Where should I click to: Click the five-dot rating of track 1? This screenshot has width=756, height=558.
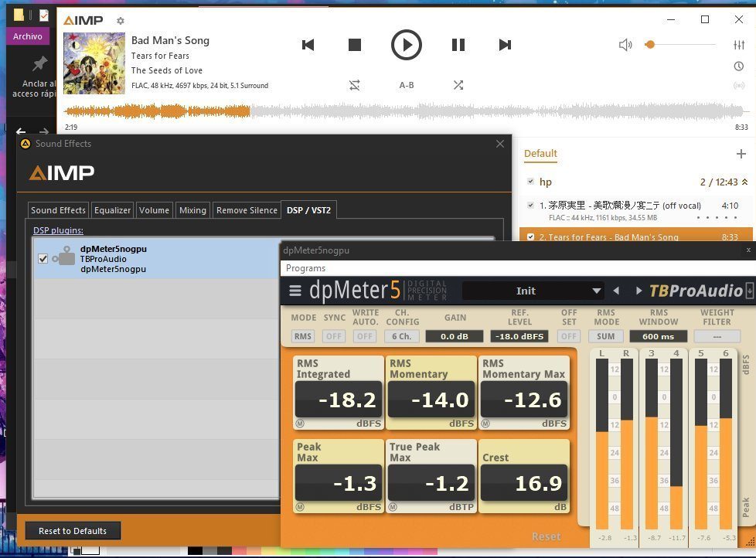(717, 218)
